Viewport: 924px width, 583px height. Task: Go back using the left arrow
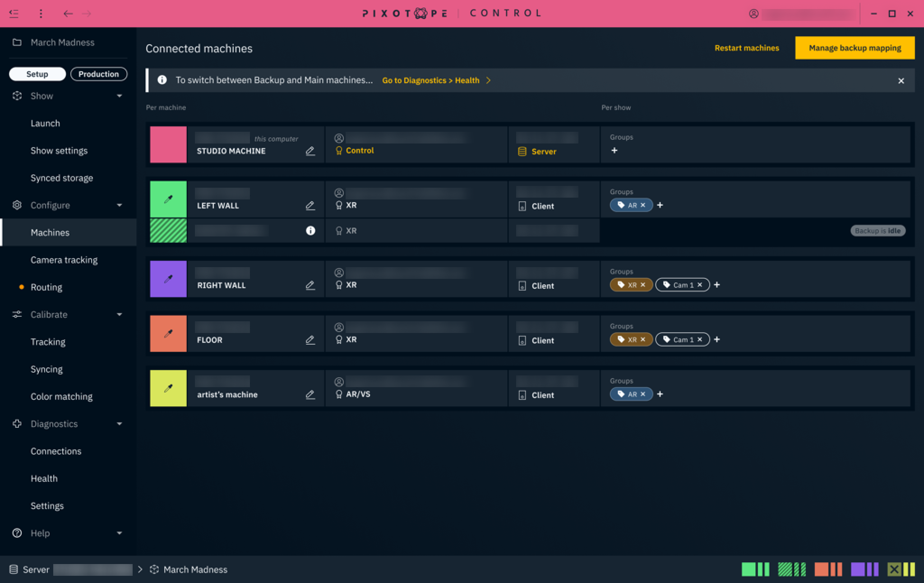pos(68,14)
